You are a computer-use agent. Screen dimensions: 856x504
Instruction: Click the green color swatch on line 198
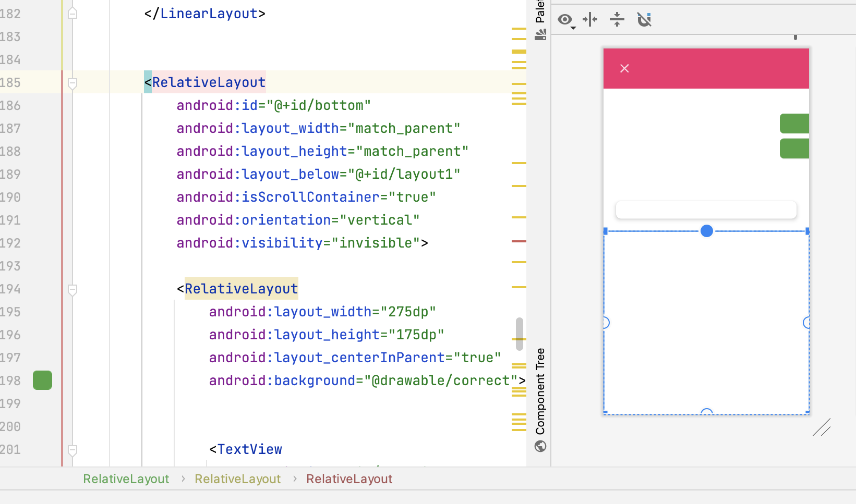pos(42,380)
